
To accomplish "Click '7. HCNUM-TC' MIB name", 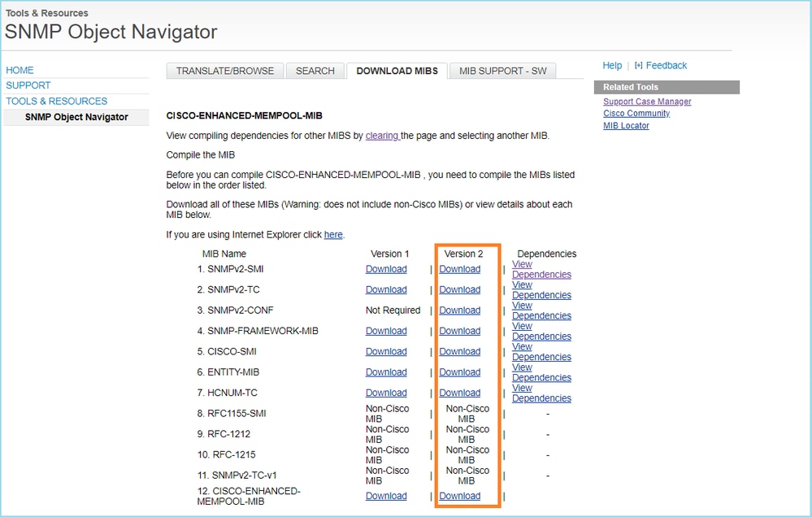I will [x=227, y=393].
